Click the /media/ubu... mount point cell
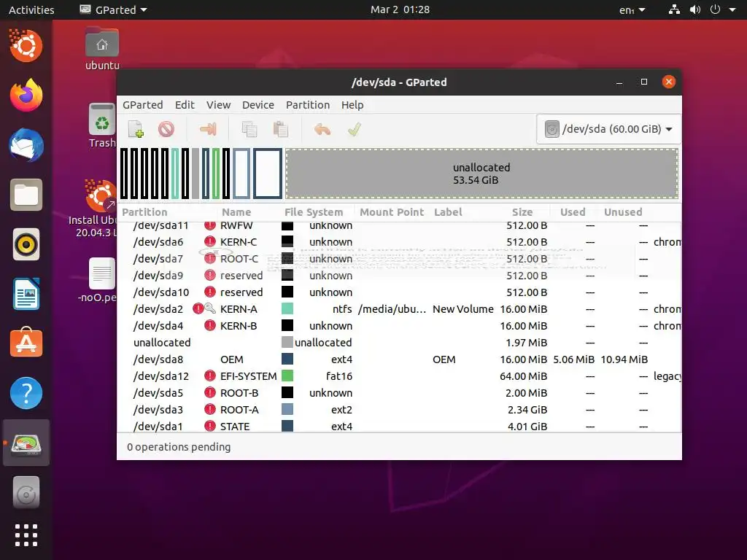 392,309
